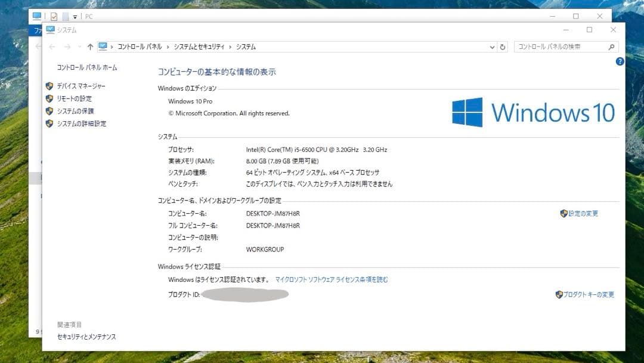Open the remote settings link
The height and width of the screenshot is (363, 644).
[x=75, y=99]
